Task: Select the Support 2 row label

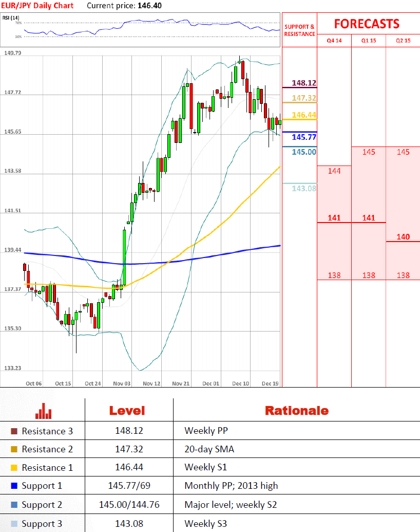Action: 42,505
